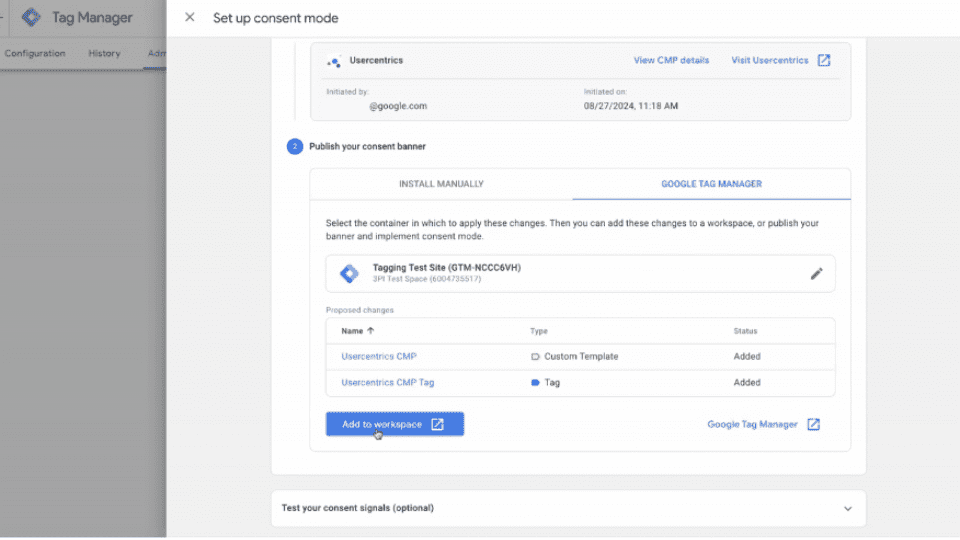The height and width of the screenshot is (540, 960).
Task: Select the Google Tag Manager tab
Action: (x=711, y=184)
